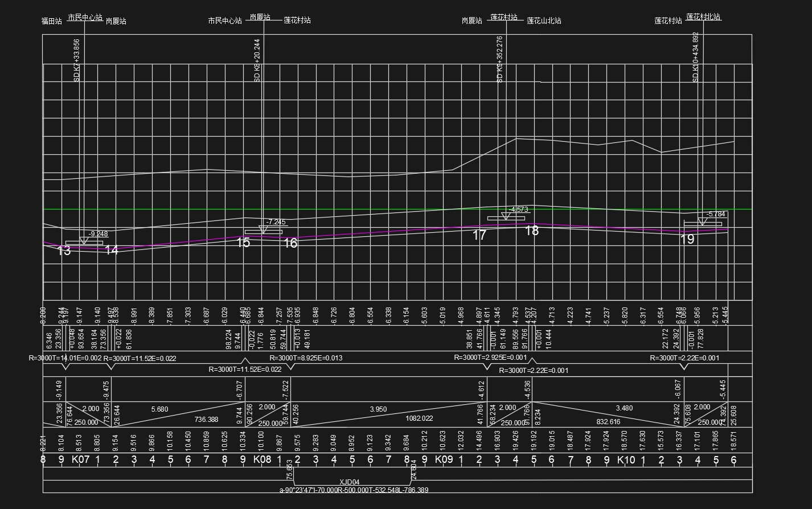Click the slope segment value '90.256'
The height and width of the screenshot is (509, 812).
(x=249, y=414)
